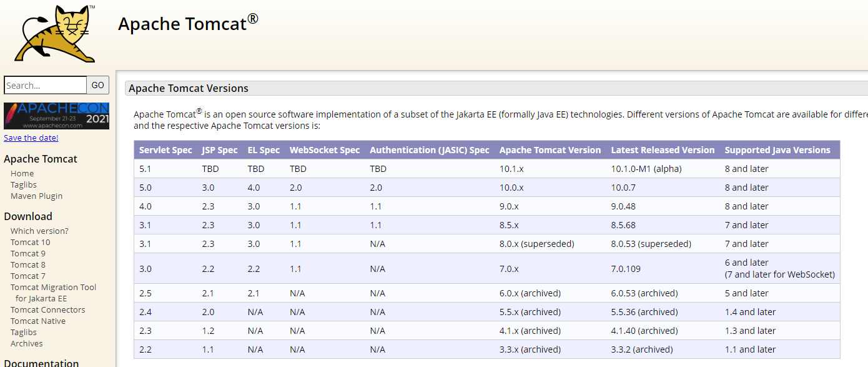This screenshot has height=367, width=868.
Task: Click the 'EL Spec' column header
Action: point(264,150)
